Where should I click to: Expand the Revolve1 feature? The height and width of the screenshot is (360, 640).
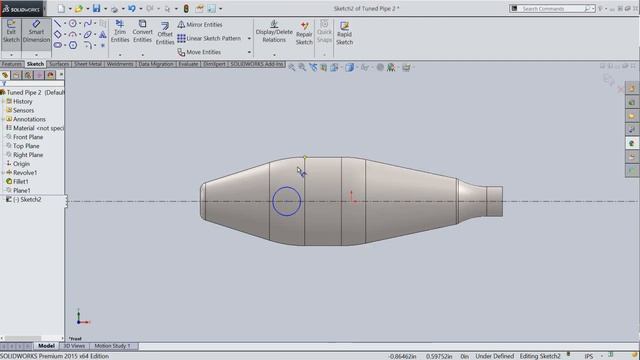tap(3, 173)
